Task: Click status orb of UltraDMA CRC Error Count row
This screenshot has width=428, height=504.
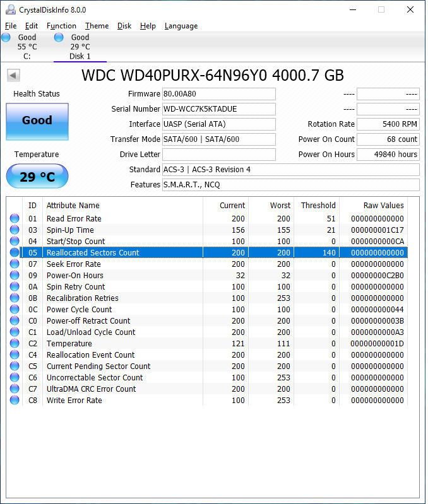Action: [15, 389]
